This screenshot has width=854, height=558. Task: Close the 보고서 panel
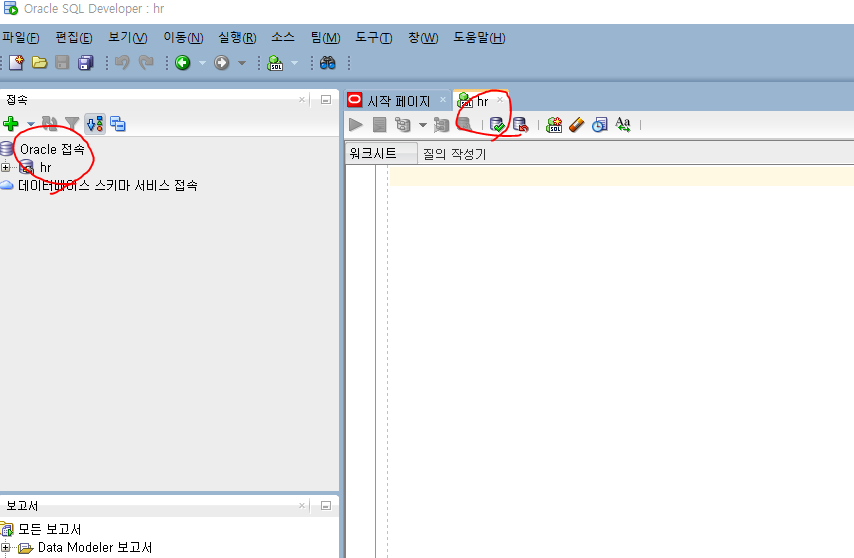(x=302, y=506)
